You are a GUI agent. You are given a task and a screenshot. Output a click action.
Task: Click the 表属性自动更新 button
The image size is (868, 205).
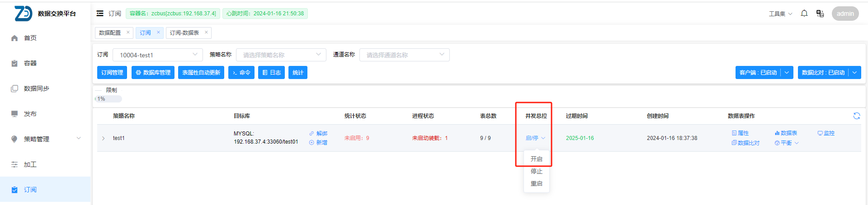(x=201, y=73)
